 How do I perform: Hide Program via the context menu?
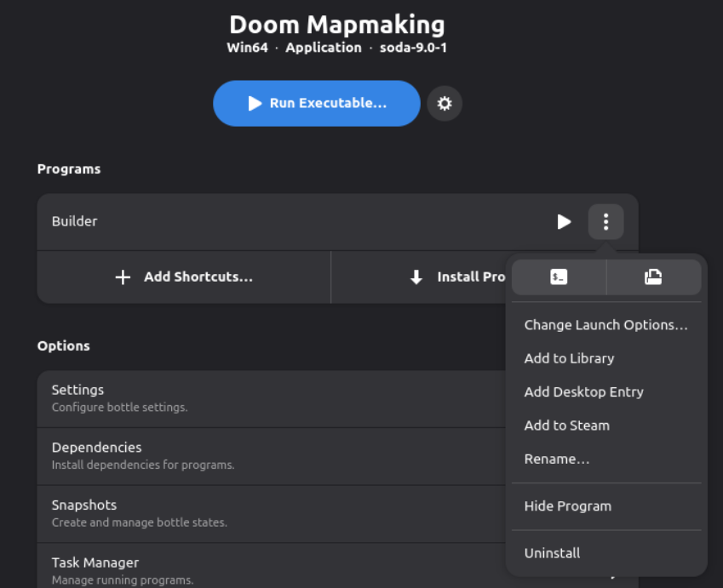click(567, 506)
